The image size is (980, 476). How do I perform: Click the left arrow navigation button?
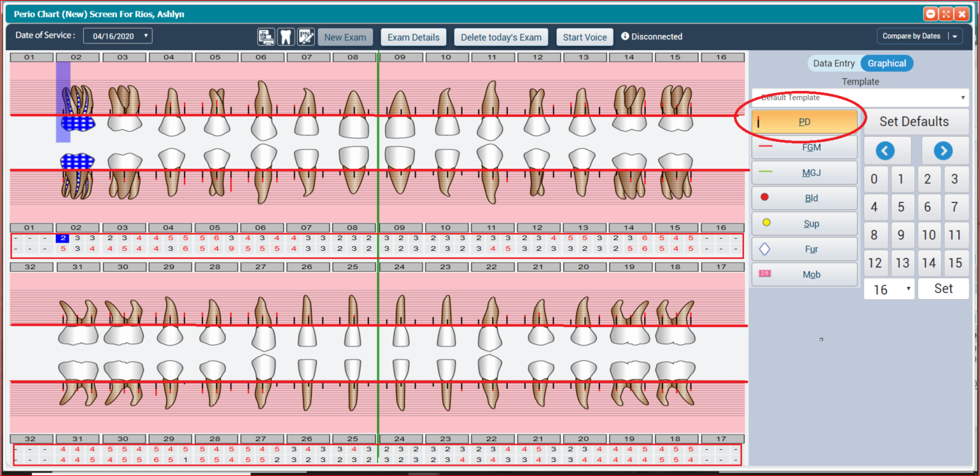coord(886,151)
